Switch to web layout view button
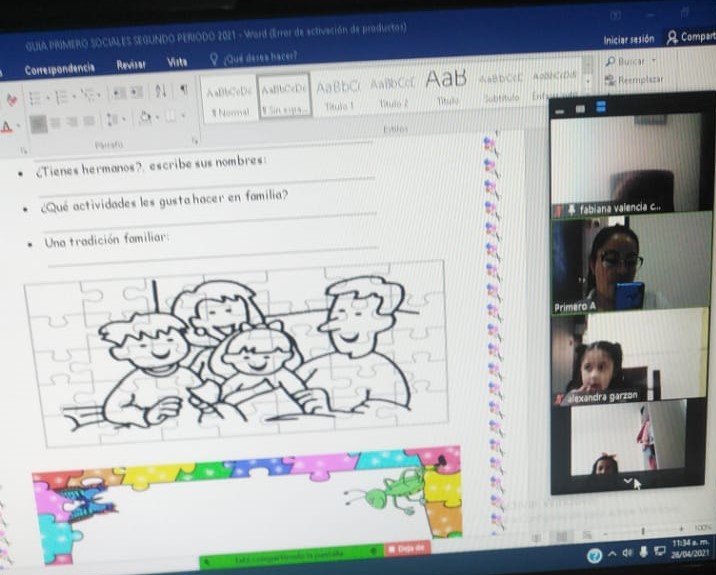The height and width of the screenshot is (575, 716). tap(587, 534)
